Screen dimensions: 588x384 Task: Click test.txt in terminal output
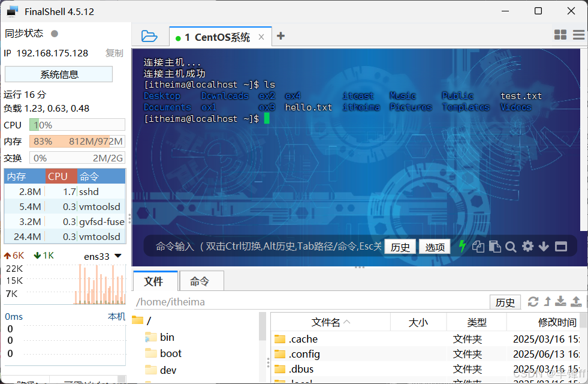pos(521,96)
